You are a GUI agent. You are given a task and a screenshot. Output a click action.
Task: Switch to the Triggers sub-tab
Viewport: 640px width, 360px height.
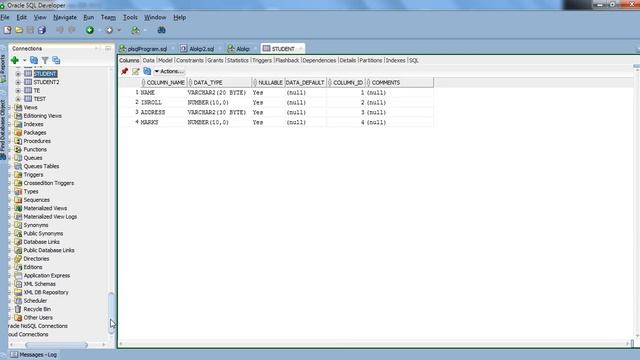[262, 60]
